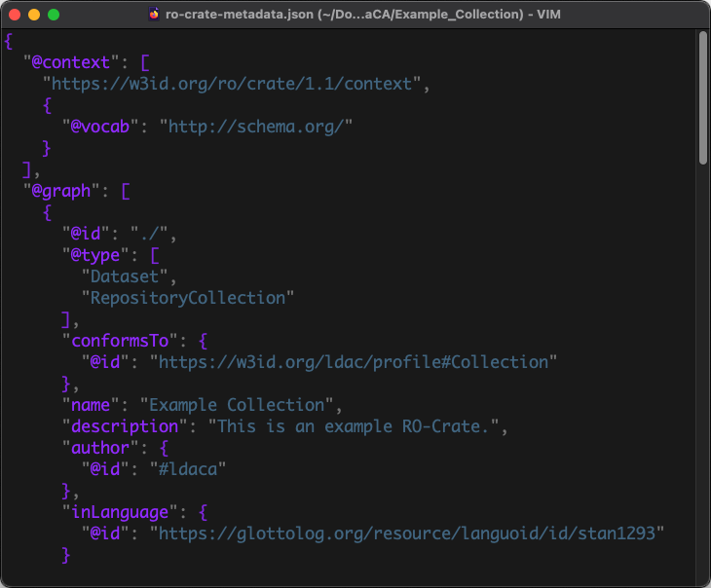Click the window title ro-crate-metadata.json
This screenshot has width=711, height=588.
(x=239, y=15)
